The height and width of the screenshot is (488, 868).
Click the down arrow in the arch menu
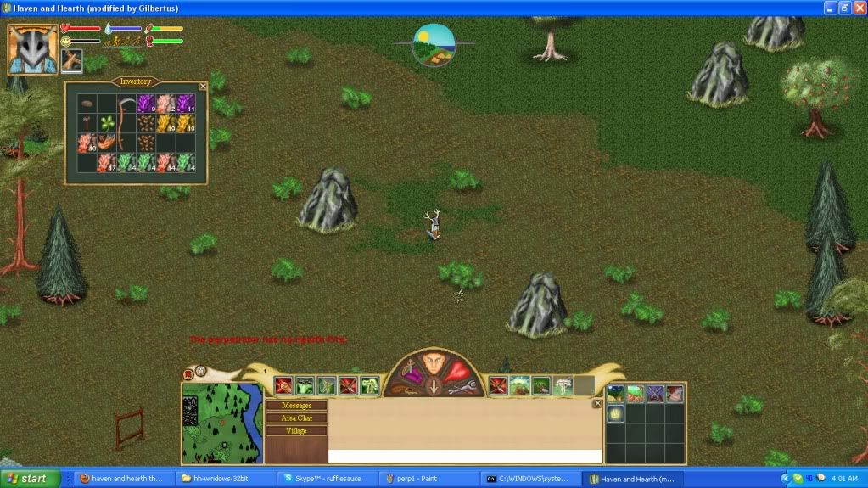pos(434,387)
